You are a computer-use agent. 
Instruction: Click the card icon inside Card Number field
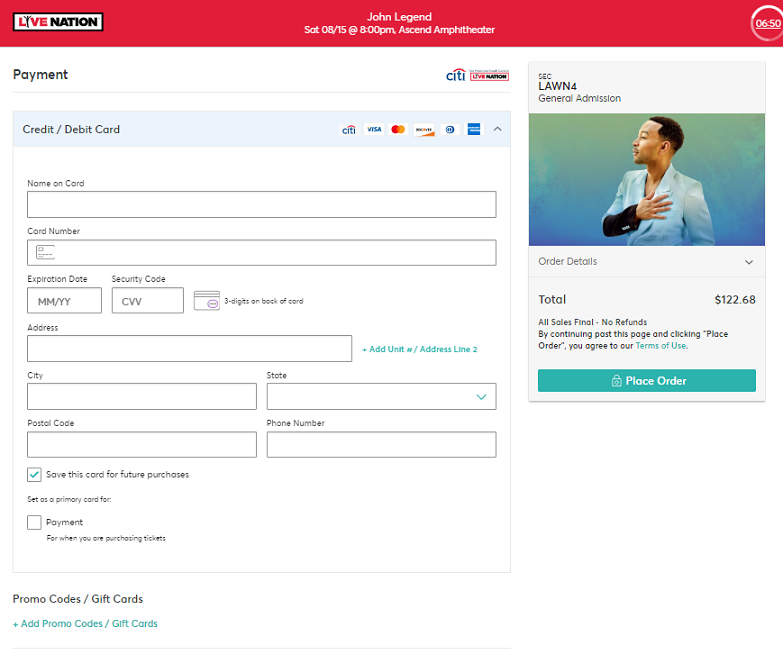[45, 252]
